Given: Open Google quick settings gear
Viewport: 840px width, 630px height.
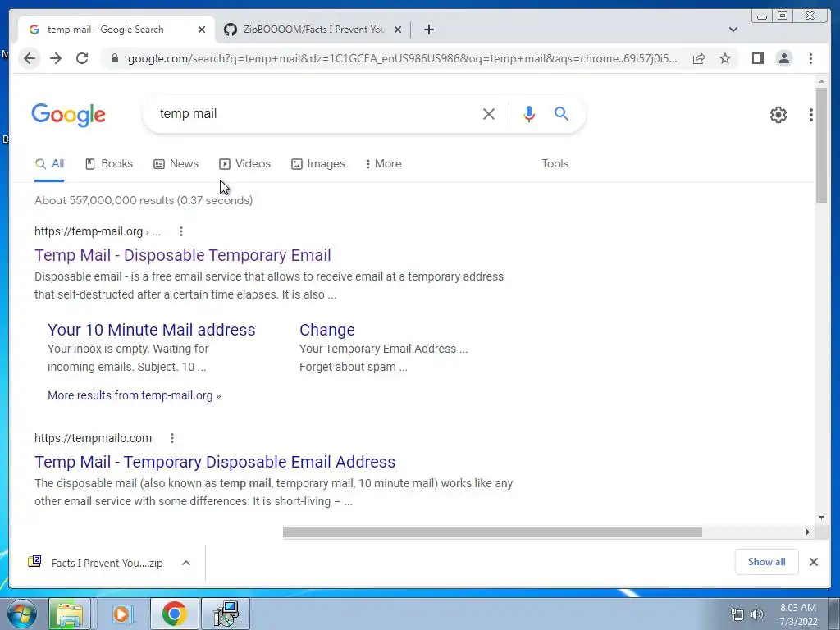Looking at the screenshot, I should (778, 115).
